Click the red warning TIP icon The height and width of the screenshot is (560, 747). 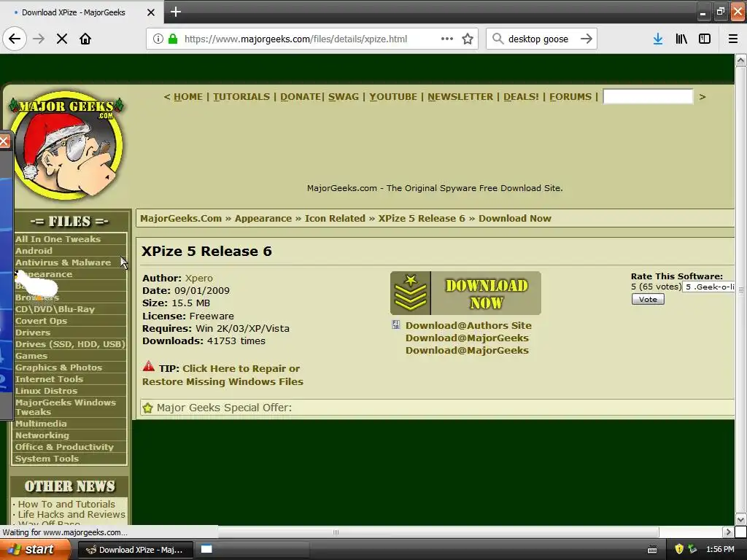point(149,367)
